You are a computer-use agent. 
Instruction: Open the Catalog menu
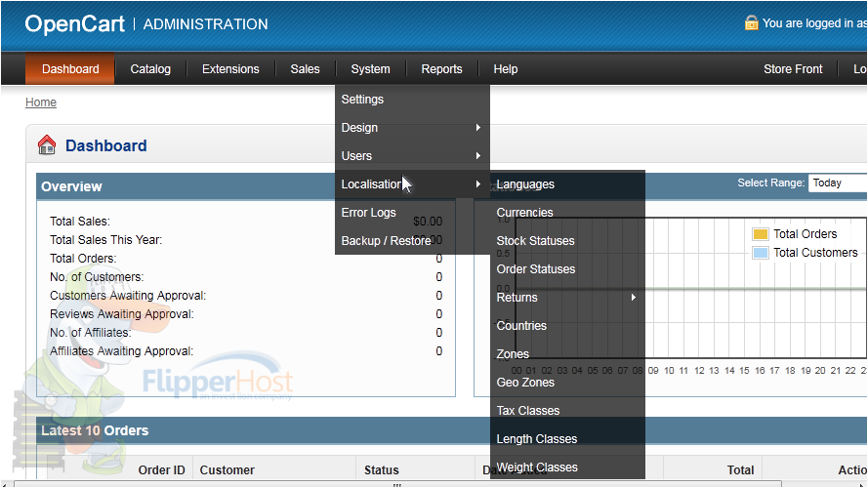point(150,69)
